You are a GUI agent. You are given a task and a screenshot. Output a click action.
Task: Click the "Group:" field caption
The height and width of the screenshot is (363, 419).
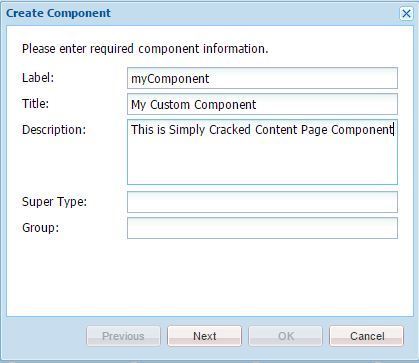40,228
